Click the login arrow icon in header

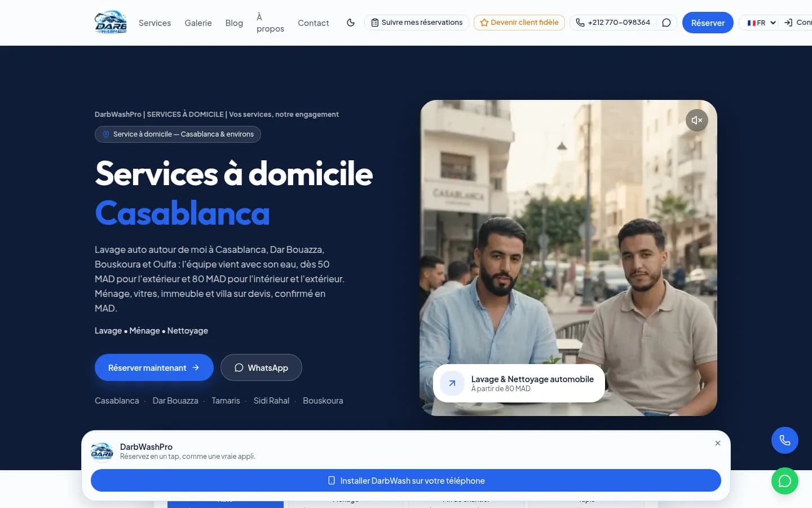click(x=788, y=23)
